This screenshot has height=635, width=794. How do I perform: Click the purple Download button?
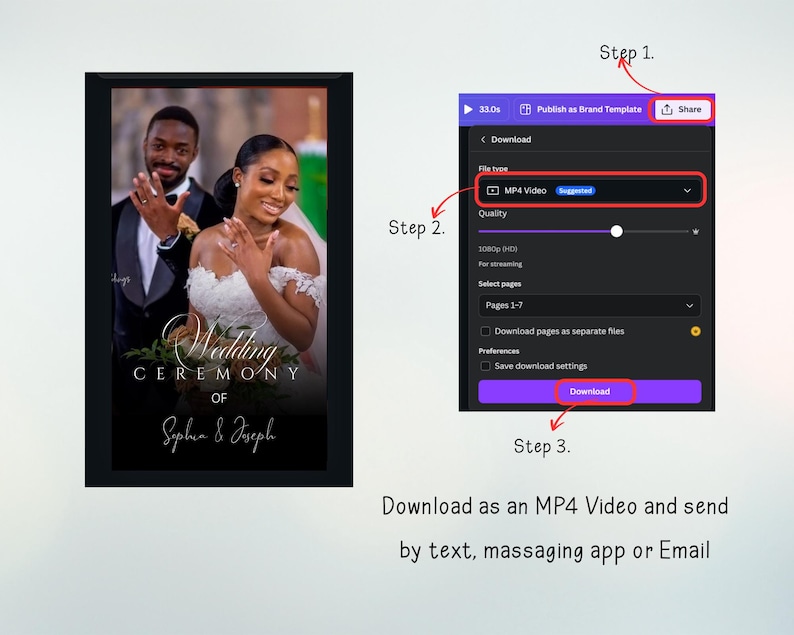(x=590, y=391)
